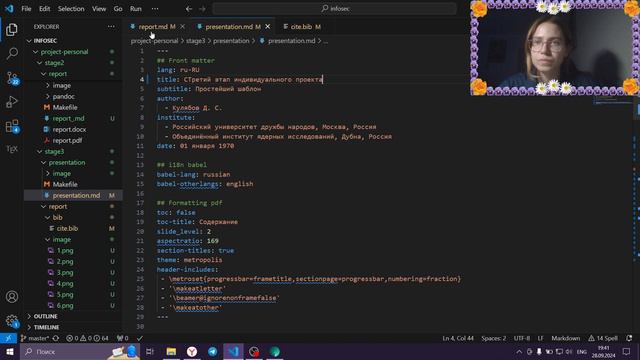This screenshot has height=360, width=640.
Task: Expand the pandoc folder
Action: [64, 96]
